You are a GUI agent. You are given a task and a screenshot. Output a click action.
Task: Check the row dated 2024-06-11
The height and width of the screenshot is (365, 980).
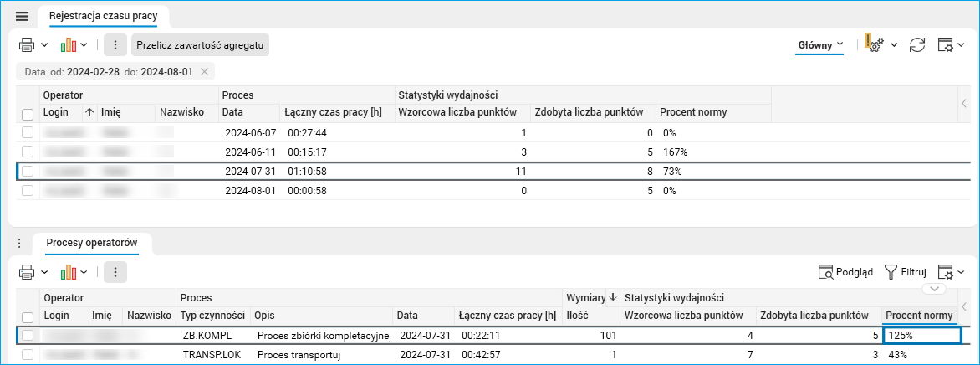[x=28, y=152]
